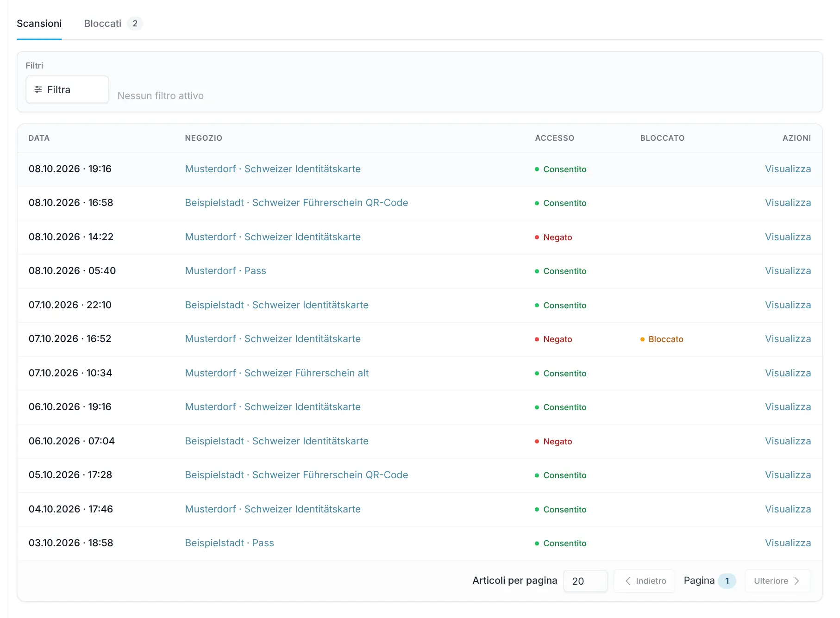Viewport: 840px width, 618px height.
Task: Click Visualizza for the 03.10.2026 18:58 scan
Action: [x=788, y=543]
